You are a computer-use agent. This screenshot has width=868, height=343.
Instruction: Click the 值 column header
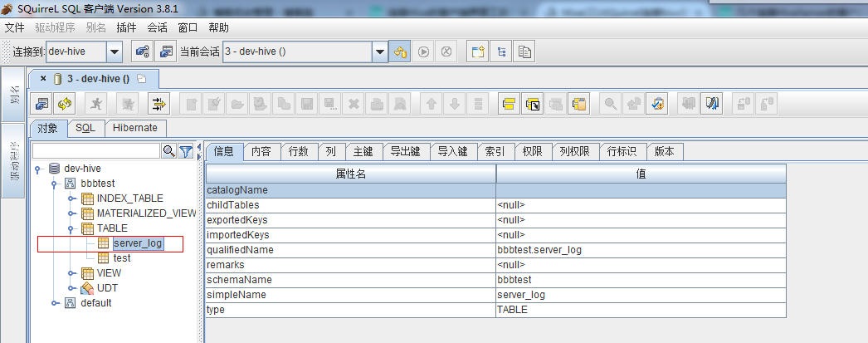click(641, 174)
